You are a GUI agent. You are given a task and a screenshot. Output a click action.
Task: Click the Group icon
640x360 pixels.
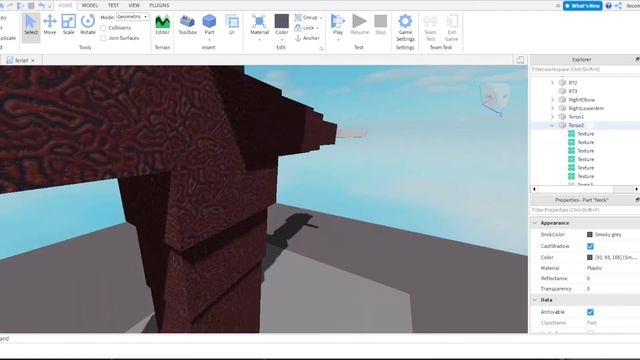click(298, 18)
